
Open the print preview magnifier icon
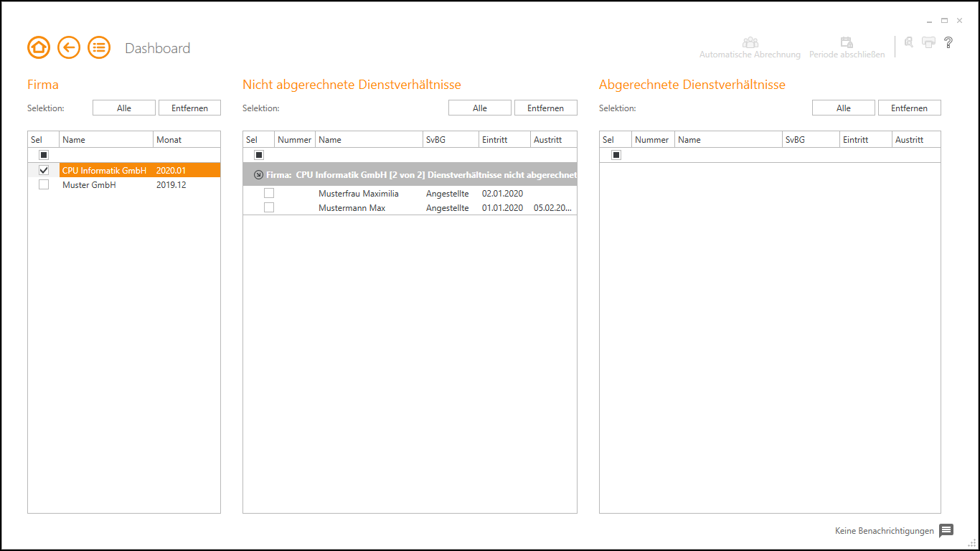pyautogui.click(x=909, y=42)
